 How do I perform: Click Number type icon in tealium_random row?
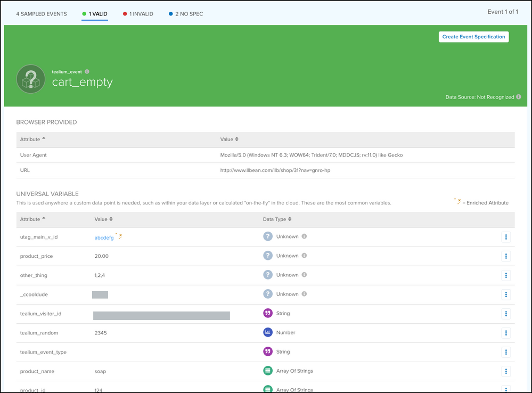click(268, 332)
